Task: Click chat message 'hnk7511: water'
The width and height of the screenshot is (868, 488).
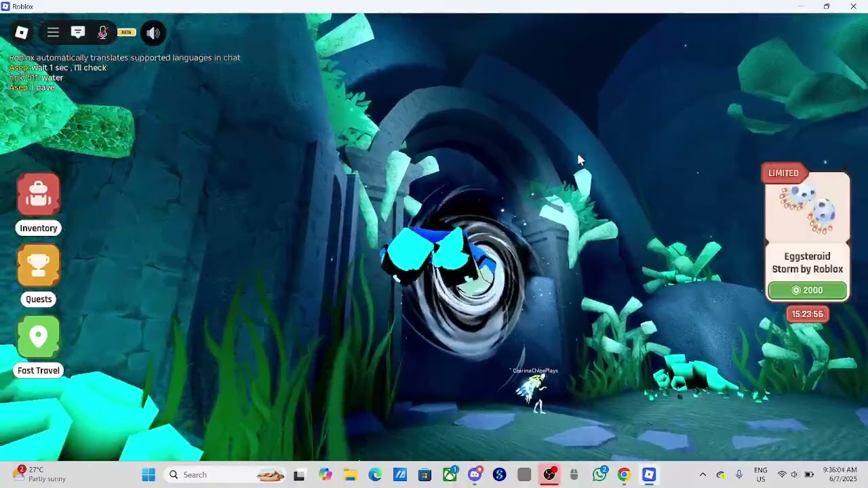Action: 36,78
